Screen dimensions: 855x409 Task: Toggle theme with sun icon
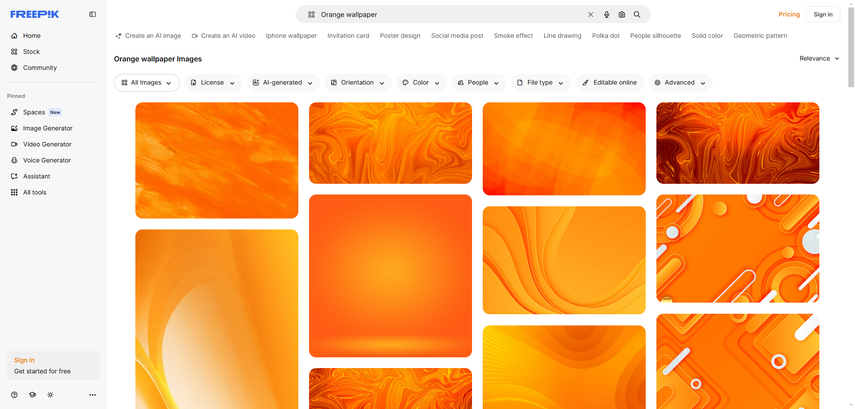tap(50, 395)
